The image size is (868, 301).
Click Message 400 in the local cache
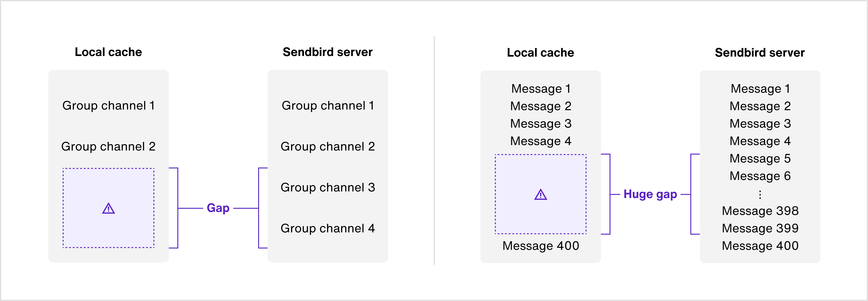tap(540, 246)
